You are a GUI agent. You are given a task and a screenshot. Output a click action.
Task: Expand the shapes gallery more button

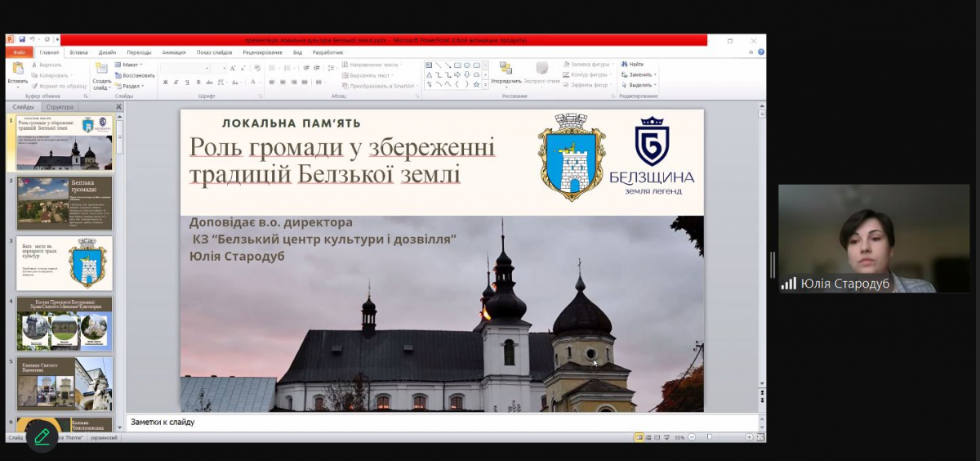(x=486, y=84)
